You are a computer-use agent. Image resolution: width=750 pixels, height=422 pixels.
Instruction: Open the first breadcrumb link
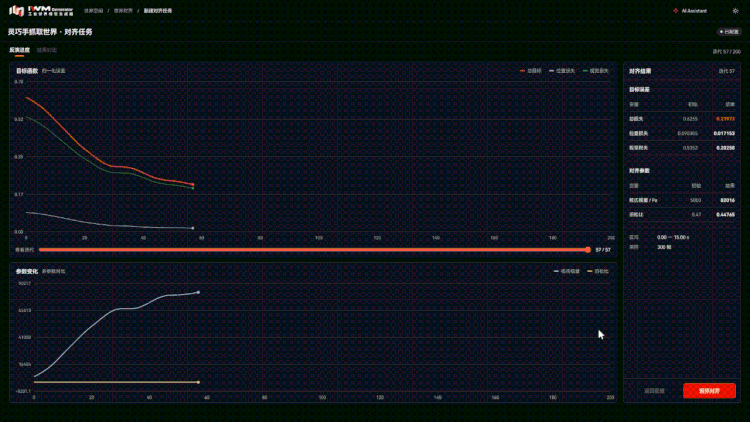[94, 11]
